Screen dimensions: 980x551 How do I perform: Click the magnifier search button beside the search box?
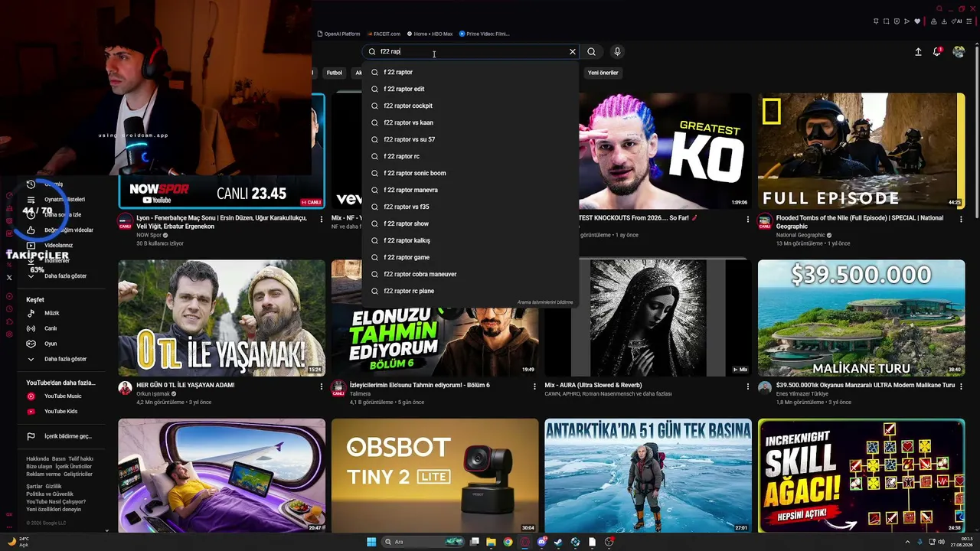pos(591,51)
